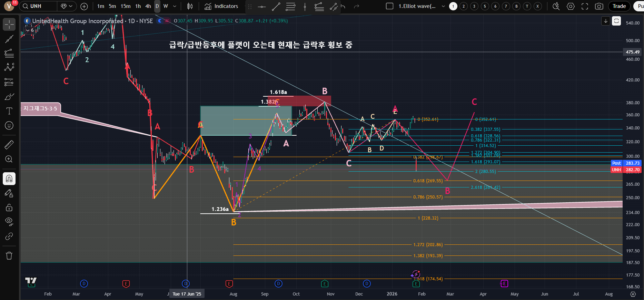The image size is (644, 300).
Task: Select the trend line drawing tool
Action: (9, 39)
